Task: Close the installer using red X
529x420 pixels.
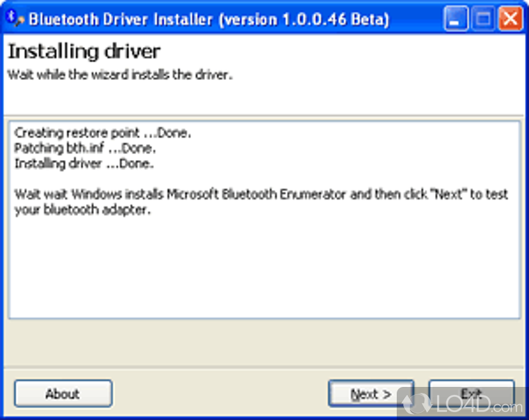Action: (x=510, y=19)
